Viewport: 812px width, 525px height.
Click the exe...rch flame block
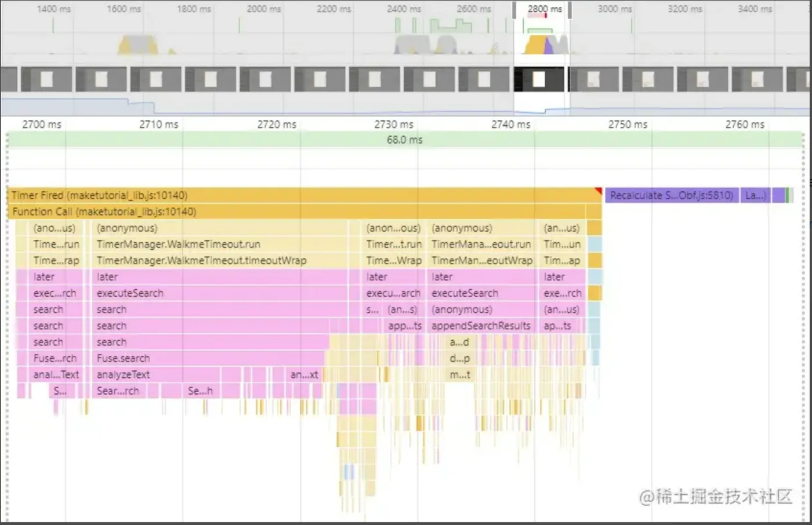pyautogui.click(x=561, y=293)
